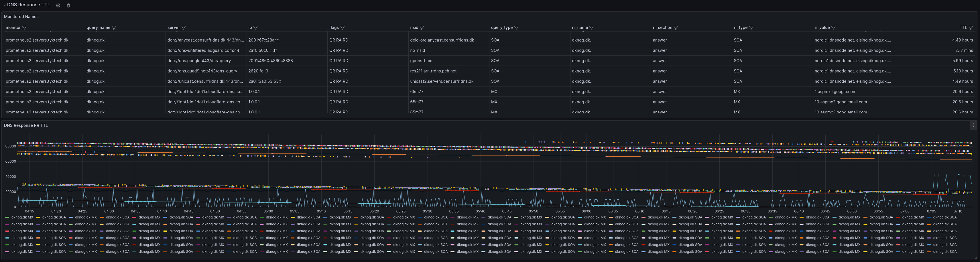
Task: Open filter for the query_name column
Action: (x=114, y=28)
